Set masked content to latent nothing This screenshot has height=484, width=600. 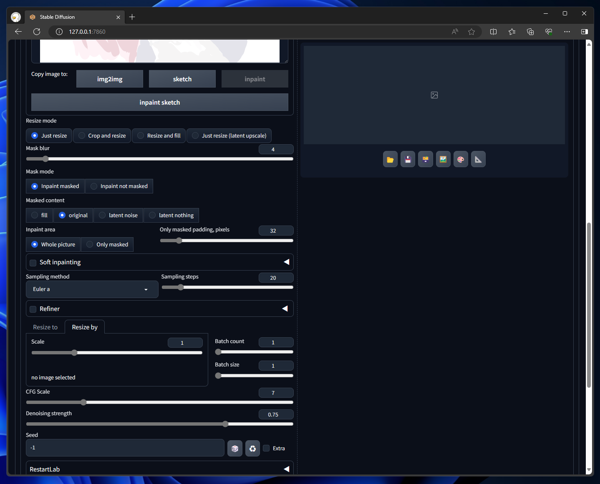tap(171, 215)
